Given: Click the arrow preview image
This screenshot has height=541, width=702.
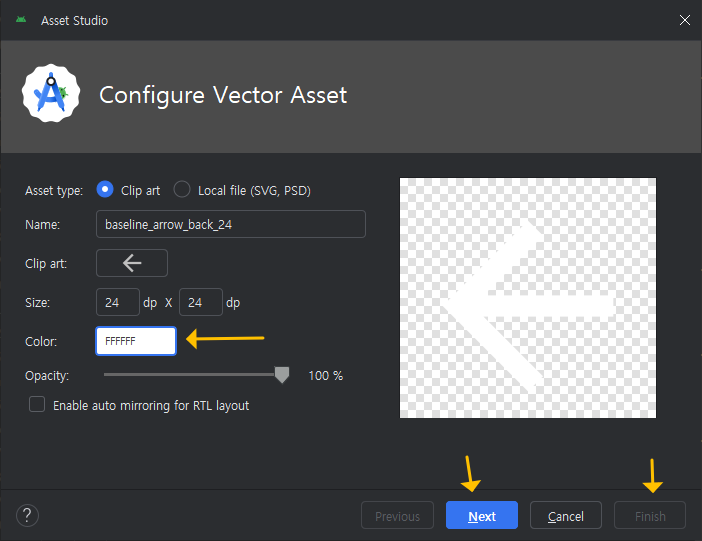Looking at the screenshot, I should coord(528,298).
